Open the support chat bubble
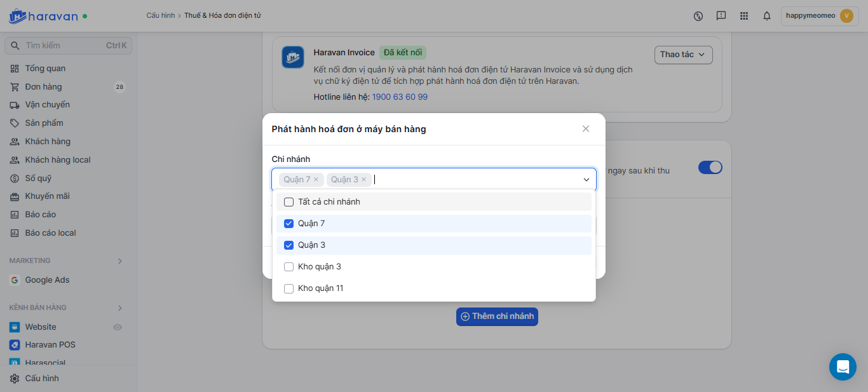The width and height of the screenshot is (868, 392). click(843, 367)
